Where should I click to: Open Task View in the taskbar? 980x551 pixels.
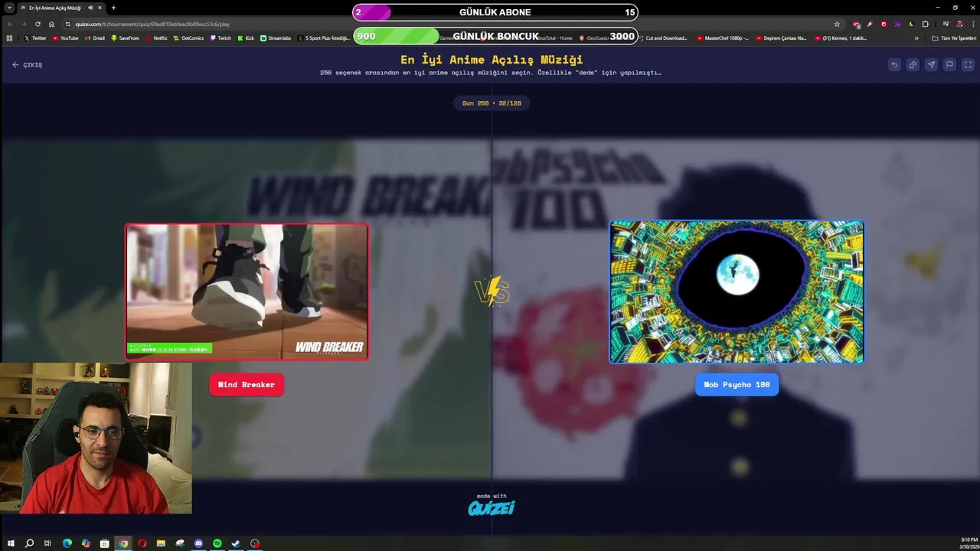pos(47,543)
